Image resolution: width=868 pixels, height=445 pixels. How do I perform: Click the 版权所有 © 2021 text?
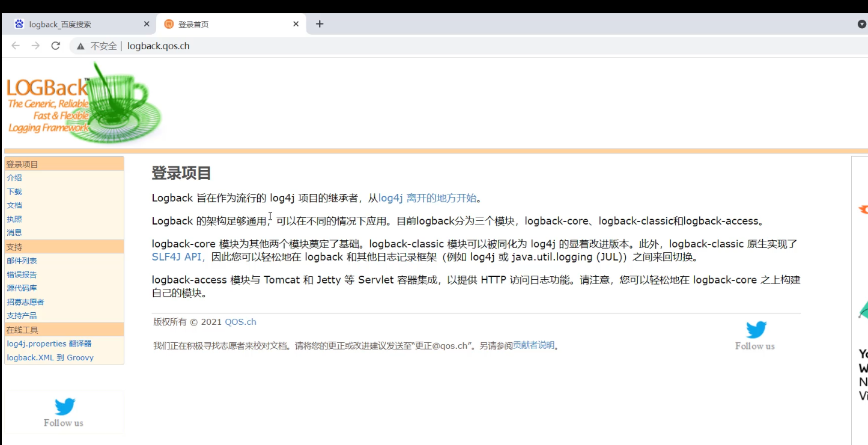pos(187,322)
